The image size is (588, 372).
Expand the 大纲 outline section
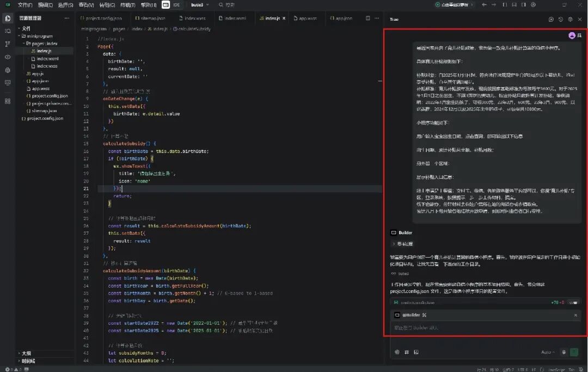pyautogui.click(x=26, y=353)
